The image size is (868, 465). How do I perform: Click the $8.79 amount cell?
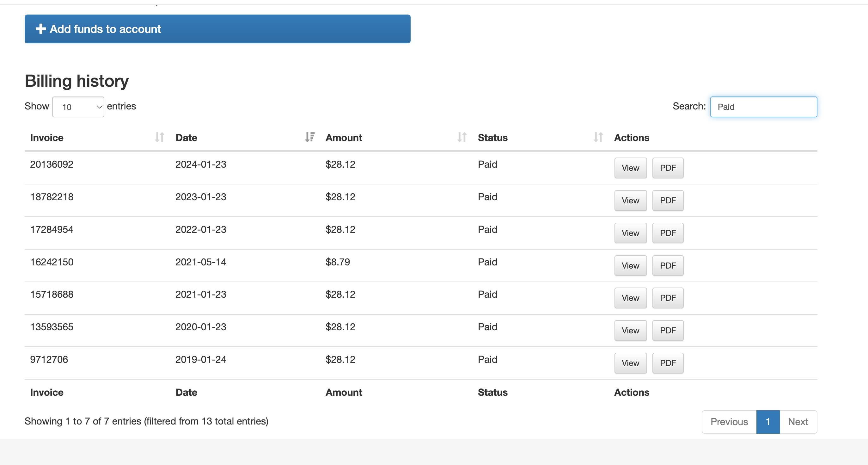tap(338, 262)
